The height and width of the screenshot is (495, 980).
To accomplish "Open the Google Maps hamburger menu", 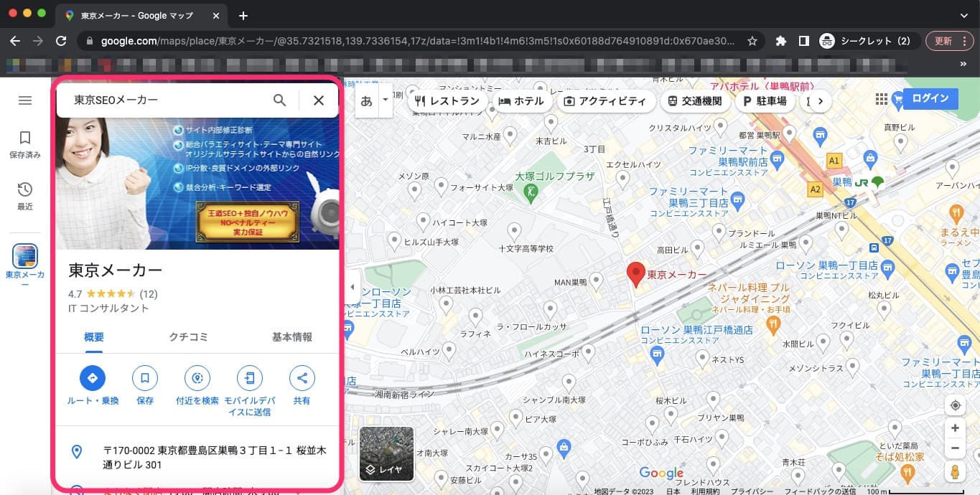I will (x=25, y=100).
